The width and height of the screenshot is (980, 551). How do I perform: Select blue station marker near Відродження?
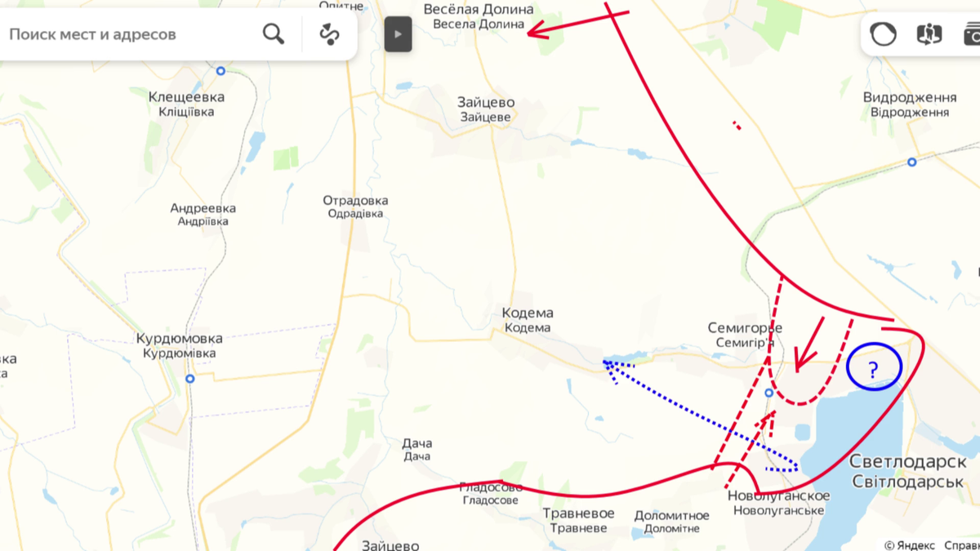[x=912, y=162]
